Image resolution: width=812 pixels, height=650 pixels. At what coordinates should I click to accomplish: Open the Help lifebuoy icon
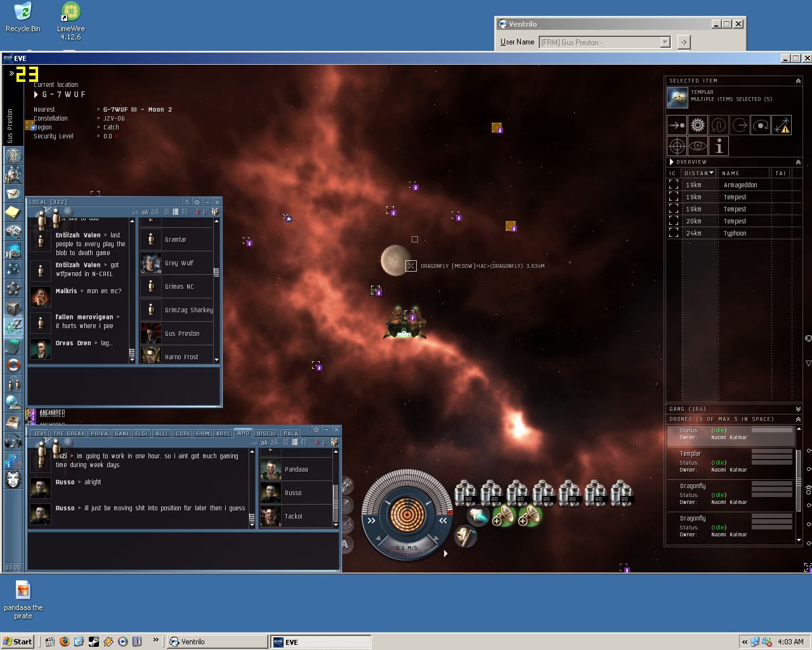pyautogui.click(x=13, y=365)
